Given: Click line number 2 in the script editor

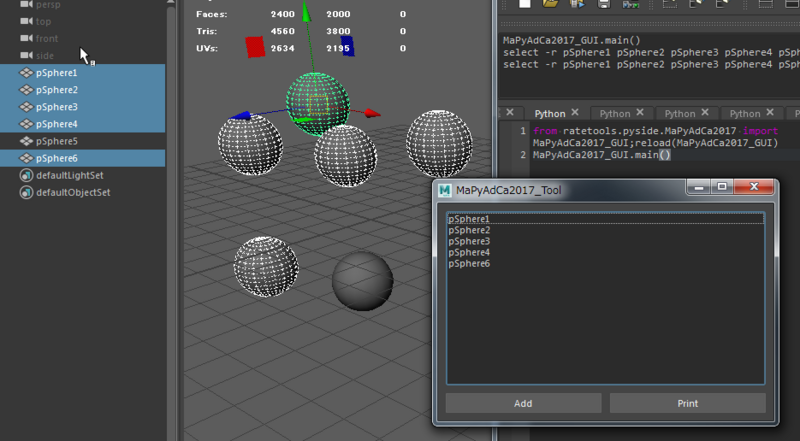Looking at the screenshot, I should [x=523, y=155].
